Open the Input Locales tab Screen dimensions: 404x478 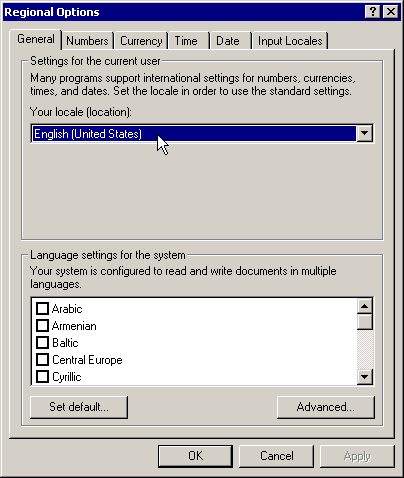click(x=290, y=41)
